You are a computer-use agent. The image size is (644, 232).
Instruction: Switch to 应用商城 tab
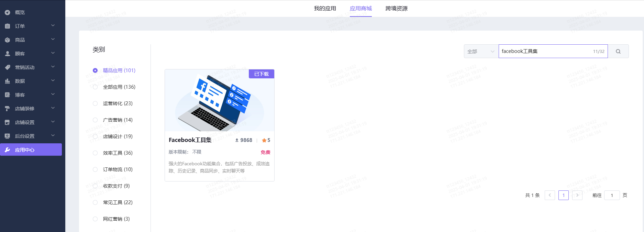(361, 9)
